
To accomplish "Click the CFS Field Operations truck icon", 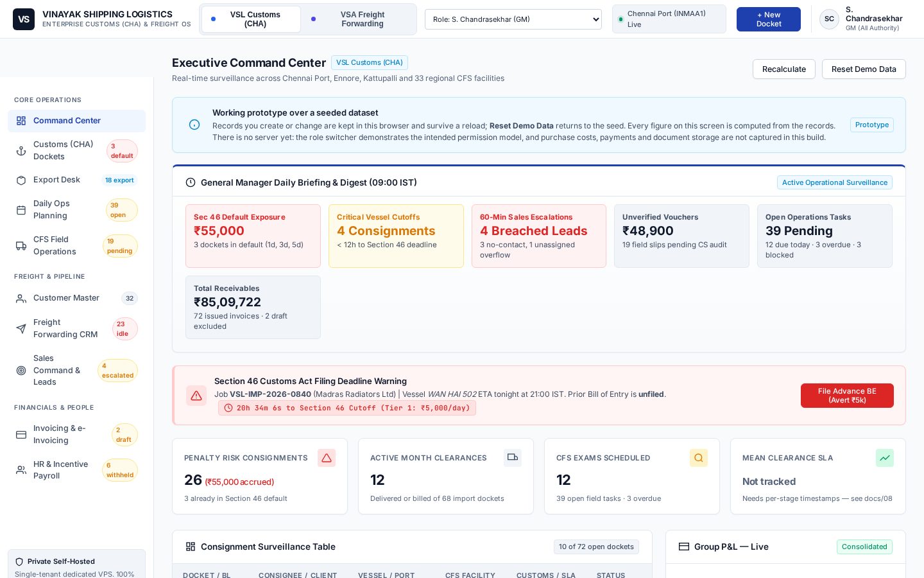I will [21, 246].
